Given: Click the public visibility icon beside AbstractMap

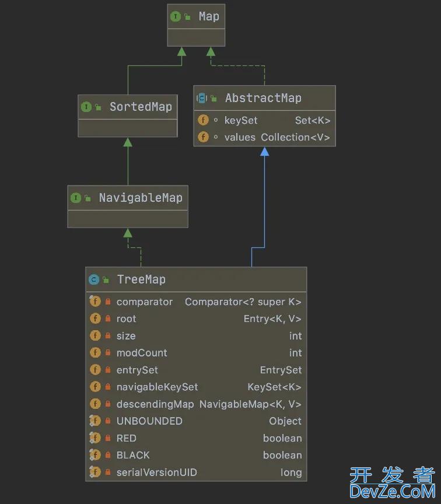Looking at the screenshot, I should coord(213,99).
